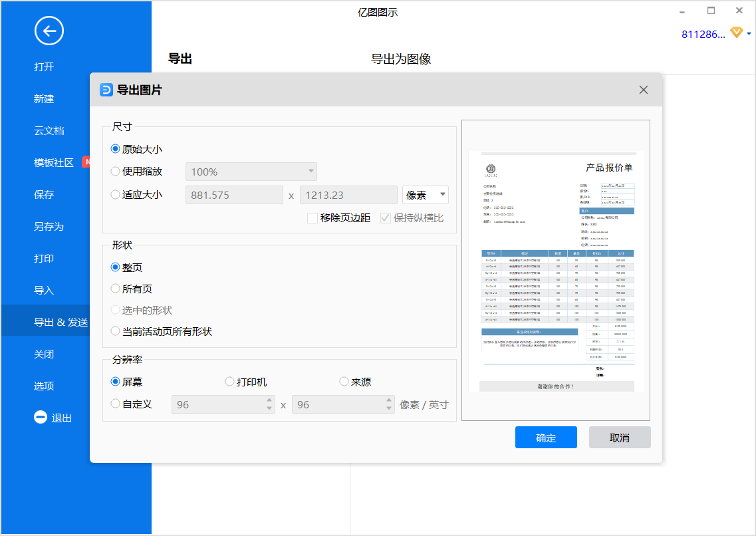
Task: Select the 自定义 resolution option
Action: point(115,404)
